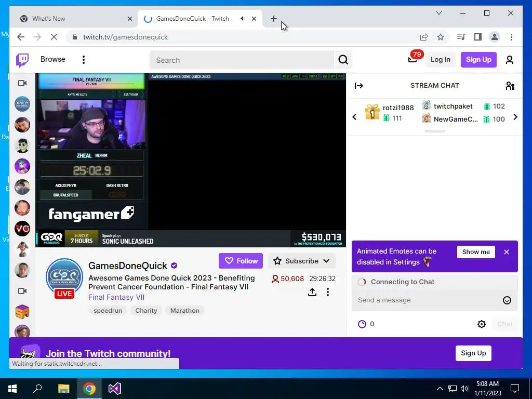Open the user account icon menu
Screen dimensions: 532x399
(x=509, y=60)
